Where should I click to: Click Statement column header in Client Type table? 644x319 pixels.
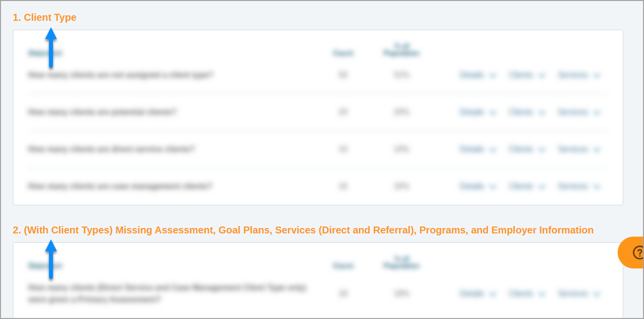[x=45, y=53]
